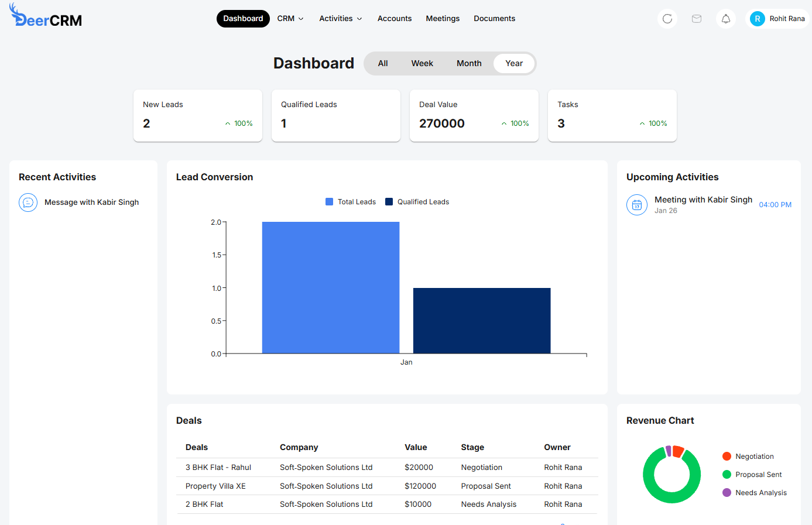Open notifications via the bell icon
This screenshot has height=525, width=812.
(x=725, y=18)
